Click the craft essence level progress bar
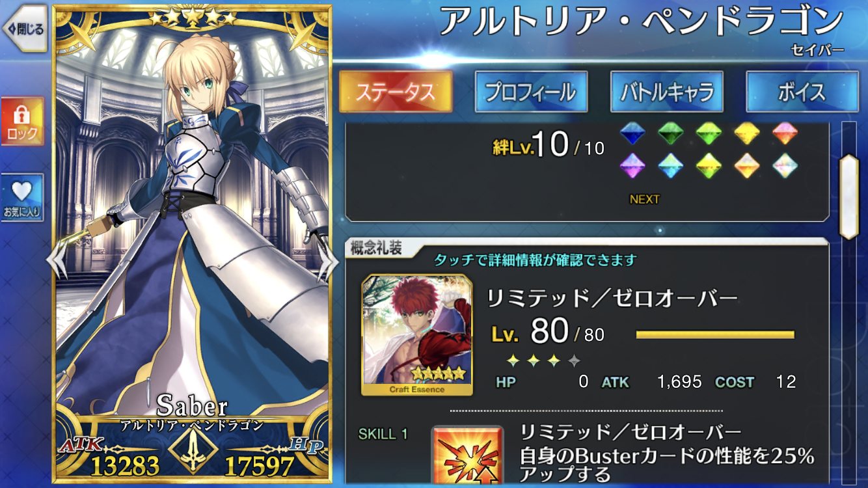This screenshot has width=868, height=488. [x=715, y=335]
